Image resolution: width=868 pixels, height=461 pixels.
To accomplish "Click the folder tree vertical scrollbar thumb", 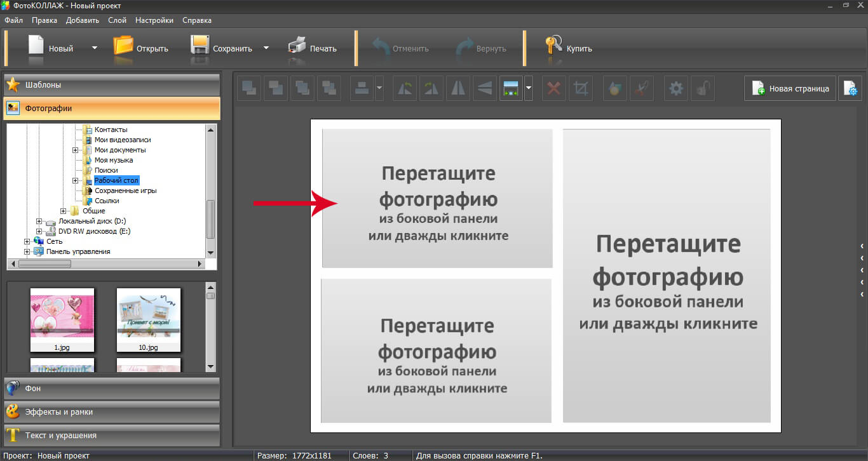I will click(211, 219).
